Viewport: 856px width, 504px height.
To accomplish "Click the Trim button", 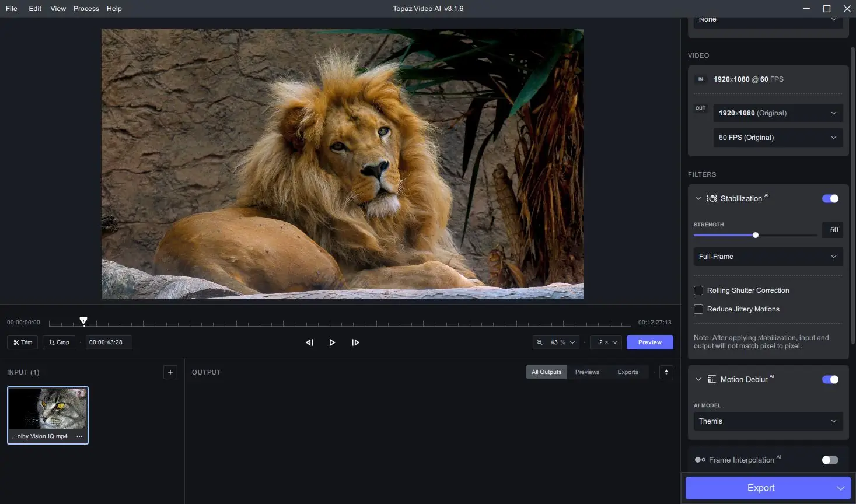I will point(23,342).
